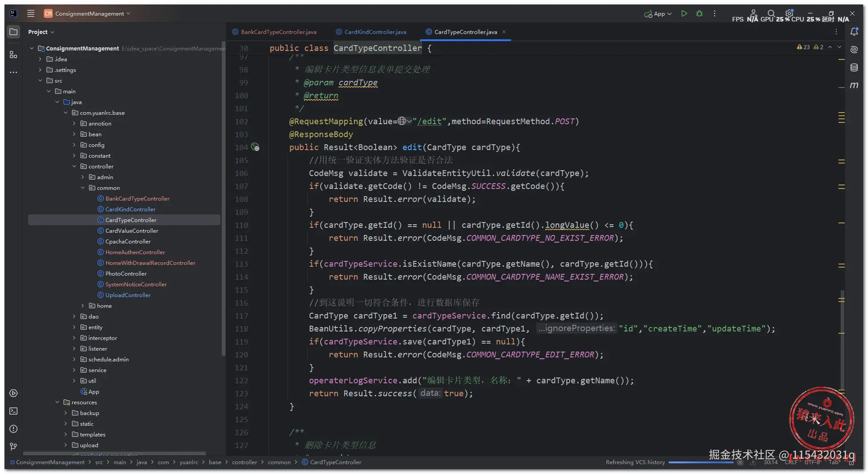Click the 30:14 caret position indicator
The width and height of the screenshot is (868, 474).
[771, 462]
